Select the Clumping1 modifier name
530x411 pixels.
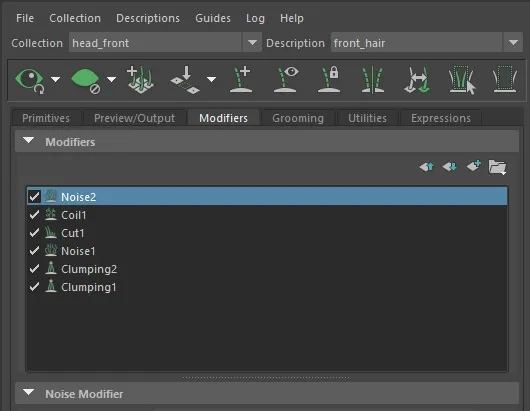pos(89,287)
